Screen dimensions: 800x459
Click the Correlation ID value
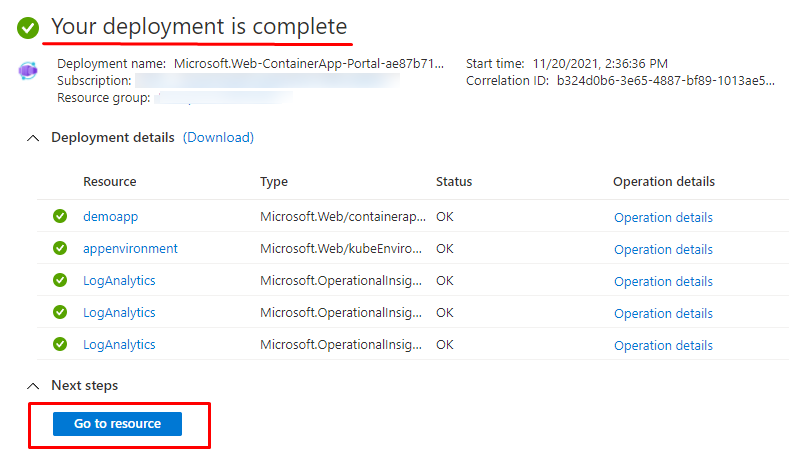tap(665, 81)
